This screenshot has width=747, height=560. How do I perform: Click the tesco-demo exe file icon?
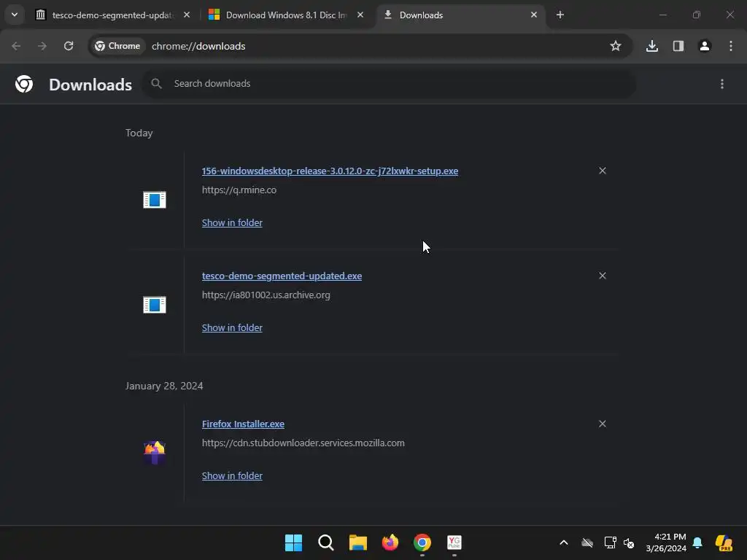click(155, 305)
